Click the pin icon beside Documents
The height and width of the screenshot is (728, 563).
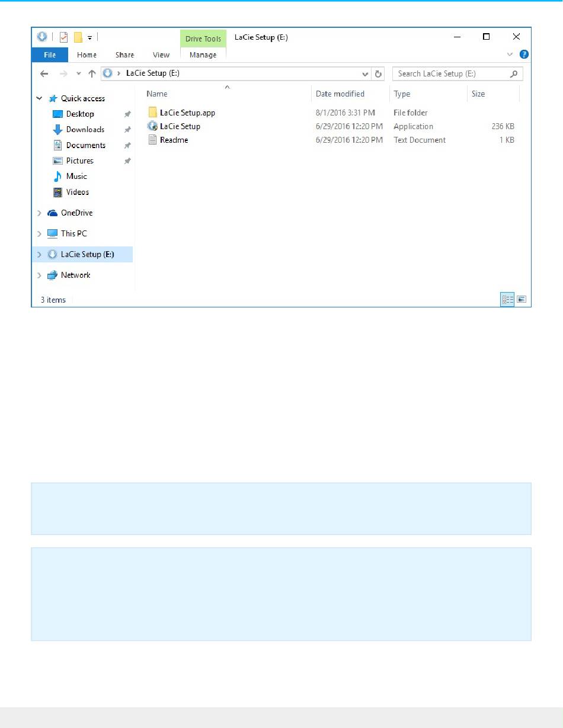coord(127,145)
